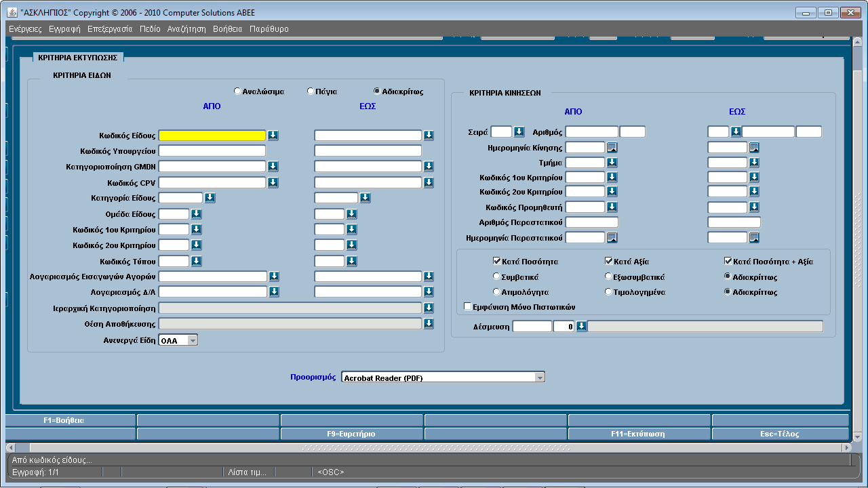
Task: Open ΕΩΣ Ομάδα Είδους lookup list
Action: 351,214
